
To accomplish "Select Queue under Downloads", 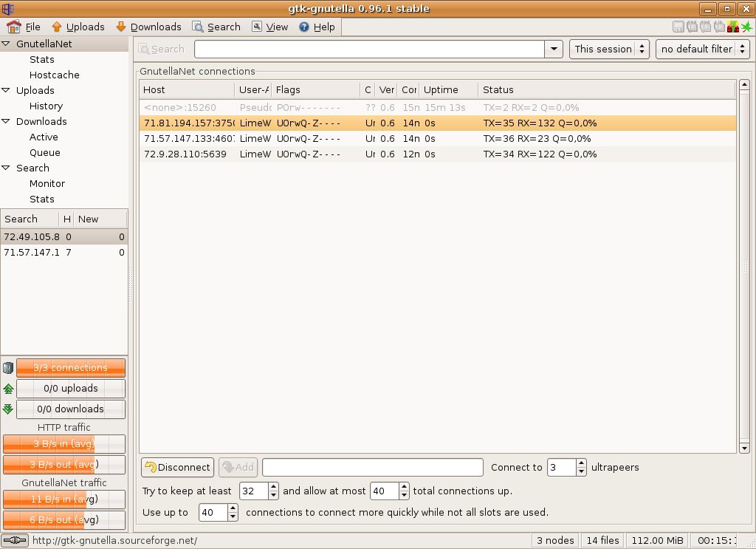I will coord(45,152).
